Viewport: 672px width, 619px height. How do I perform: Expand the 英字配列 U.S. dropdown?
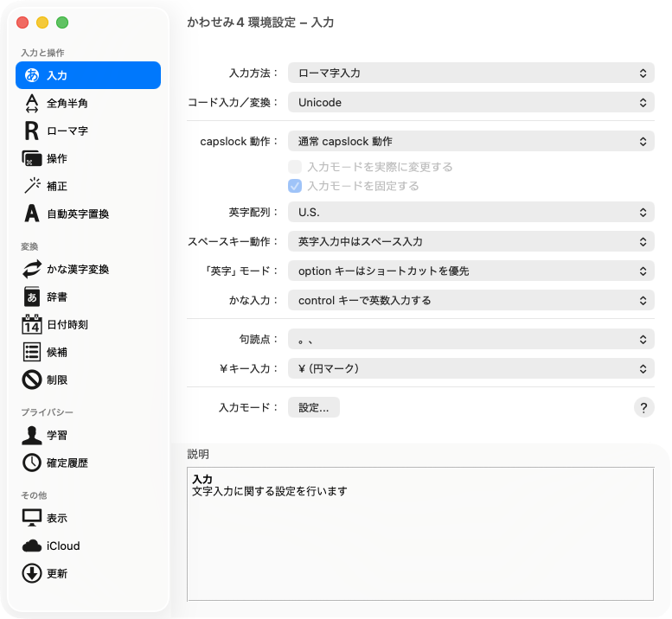tap(470, 212)
